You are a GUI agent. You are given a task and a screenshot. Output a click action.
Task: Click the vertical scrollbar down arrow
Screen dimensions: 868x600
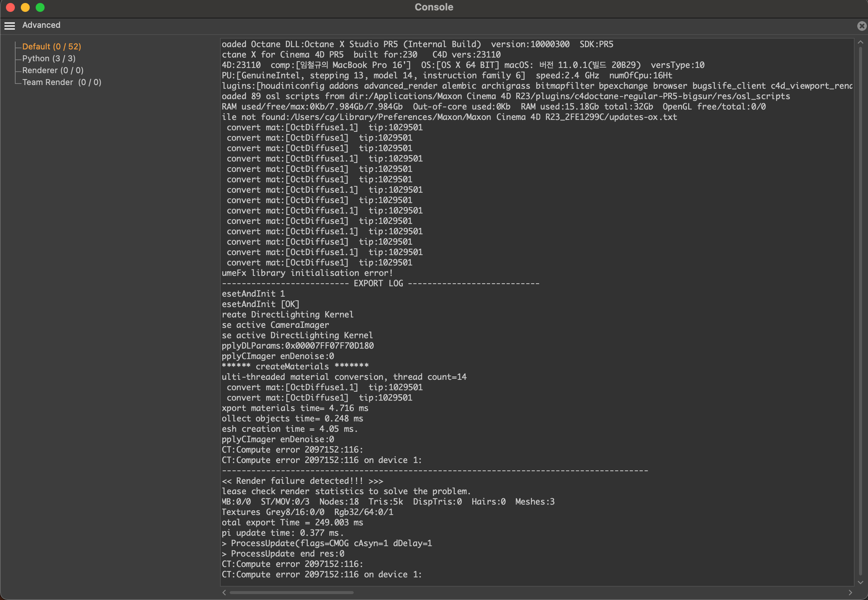[x=860, y=582]
